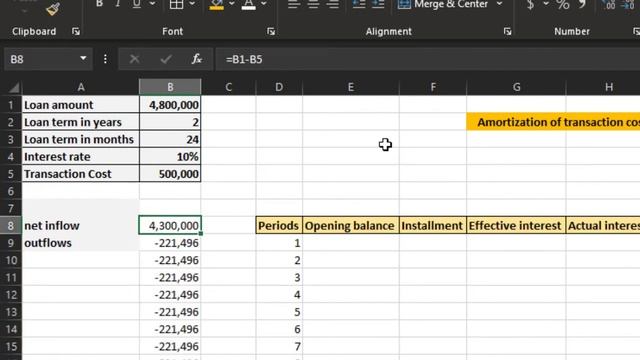This screenshot has width=640, height=360.
Task: Select the Opening balance header cell
Action: pyautogui.click(x=351, y=225)
